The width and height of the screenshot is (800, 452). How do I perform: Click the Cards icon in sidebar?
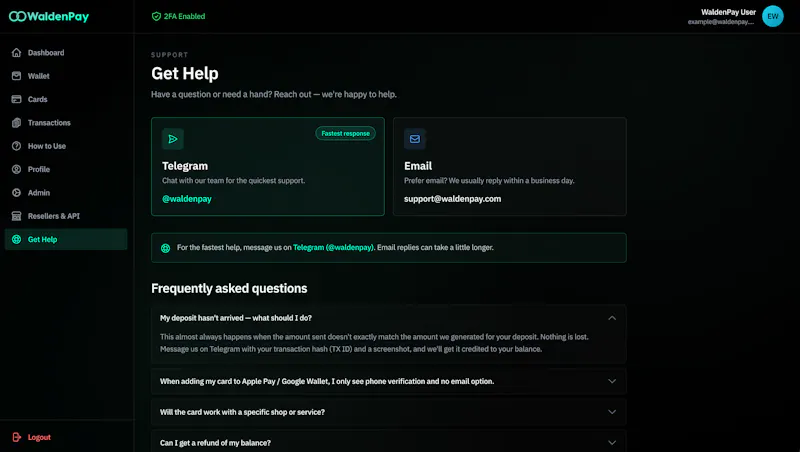pos(16,99)
